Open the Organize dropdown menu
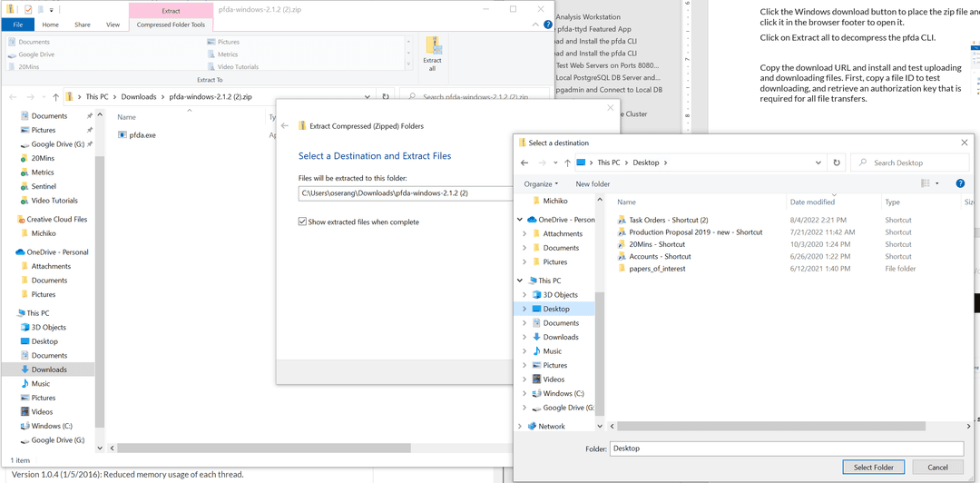Image resolution: width=980 pixels, height=483 pixels. [x=541, y=183]
